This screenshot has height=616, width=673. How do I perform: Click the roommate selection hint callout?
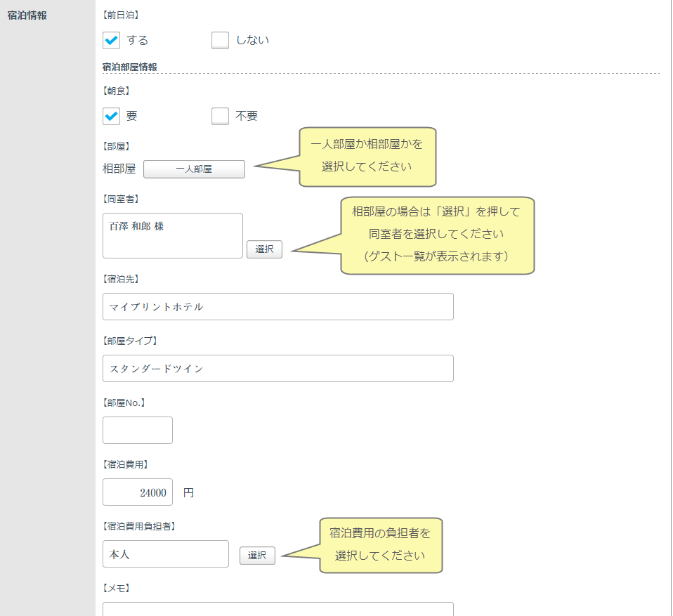(437, 235)
